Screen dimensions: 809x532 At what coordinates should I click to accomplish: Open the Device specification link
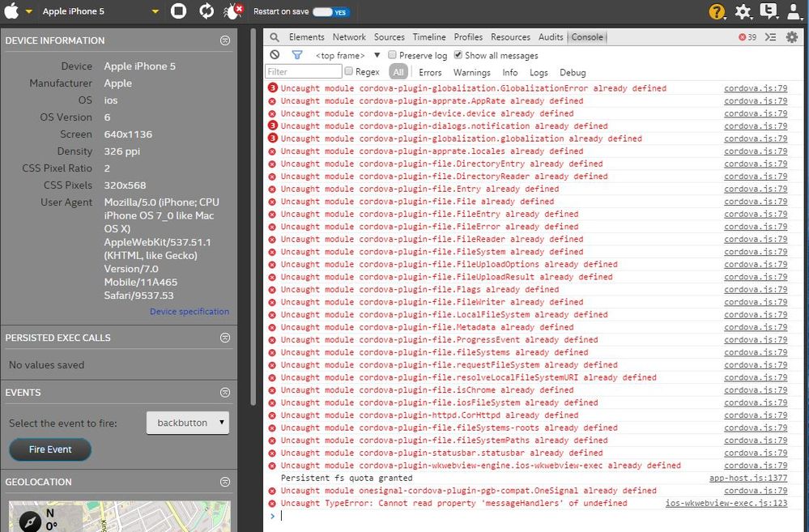[189, 312]
